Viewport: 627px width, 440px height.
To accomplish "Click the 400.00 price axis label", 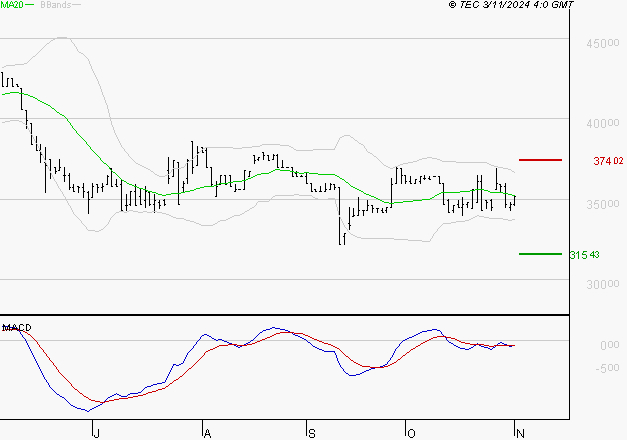I will (603, 124).
